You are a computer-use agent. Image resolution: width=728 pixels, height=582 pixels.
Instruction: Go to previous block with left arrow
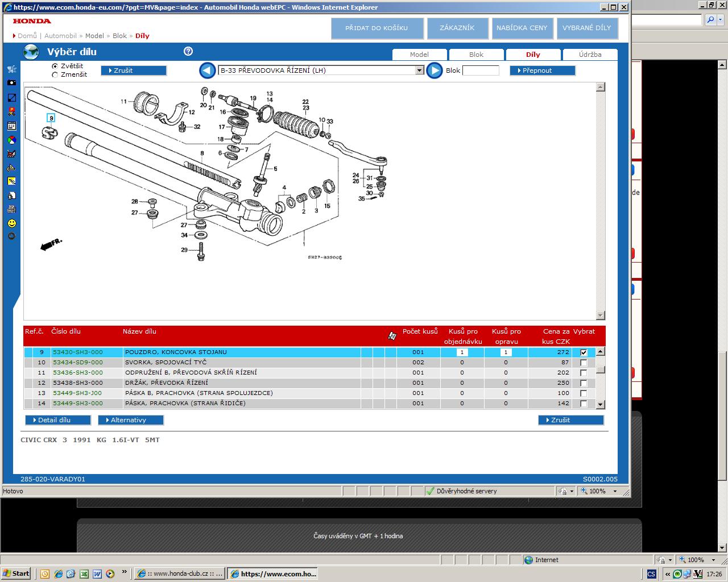pyautogui.click(x=207, y=70)
